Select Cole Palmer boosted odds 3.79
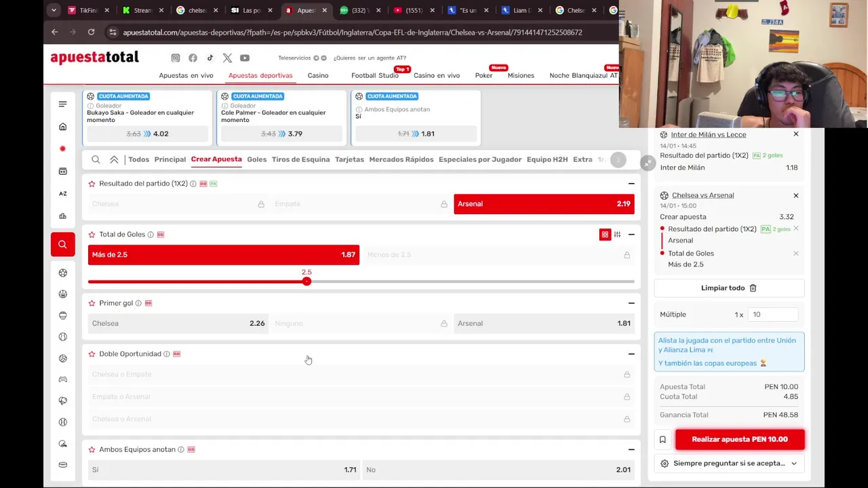Viewport: 868px width, 488px height. [281, 134]
